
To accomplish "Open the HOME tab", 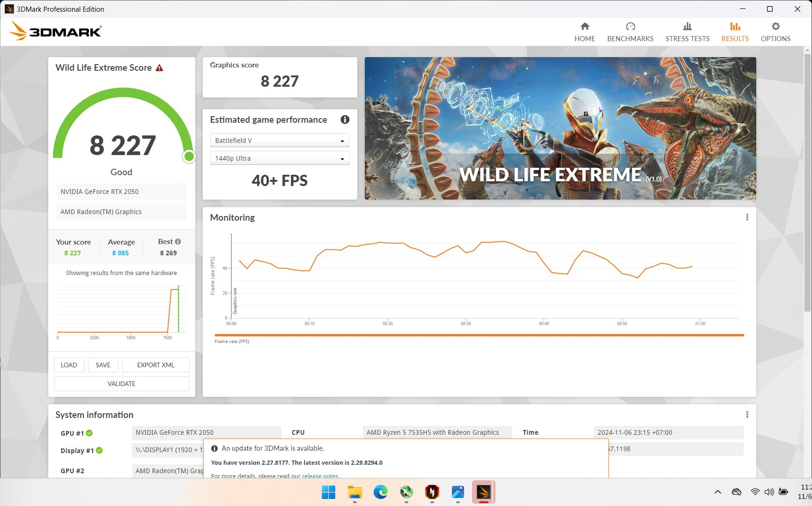I will (x=584, y=32).
